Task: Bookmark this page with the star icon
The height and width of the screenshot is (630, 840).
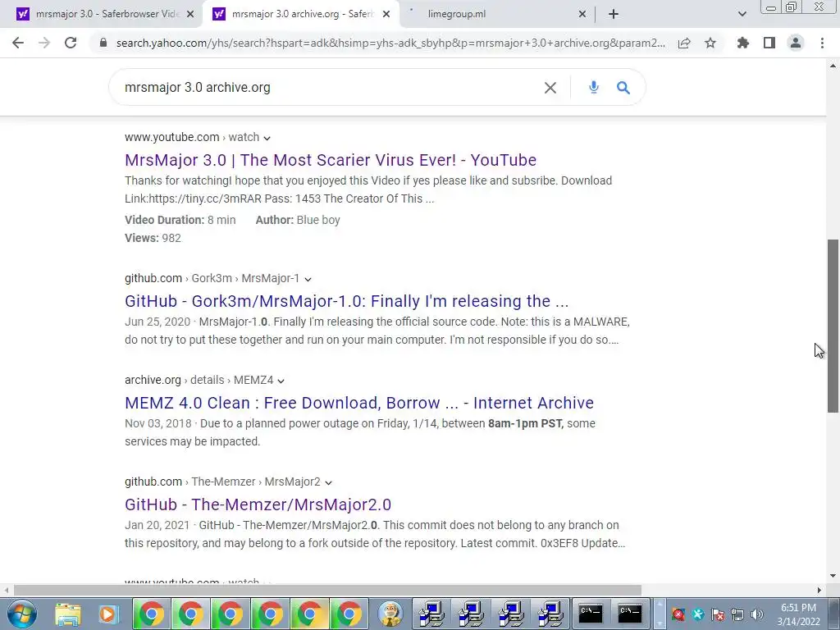Action: click(x=710, y=43)
